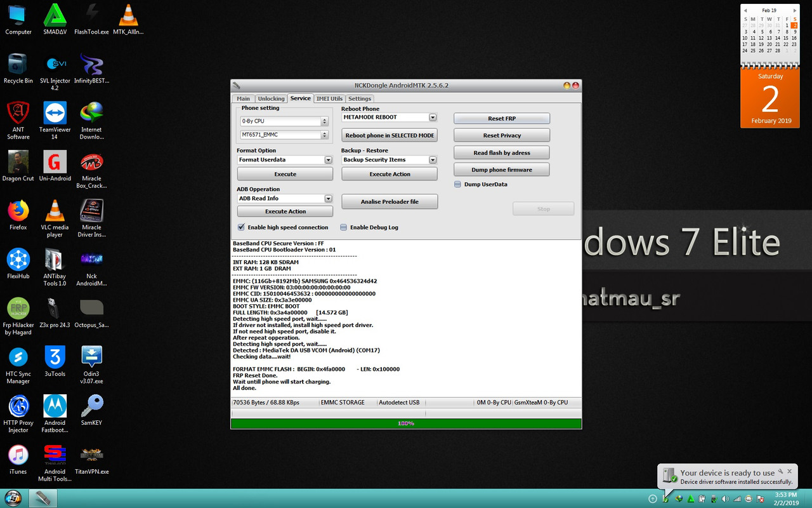The width and height of the screenshot is (812, 508).
Task: Switch to the Main tab
Action: coord(243,98)
